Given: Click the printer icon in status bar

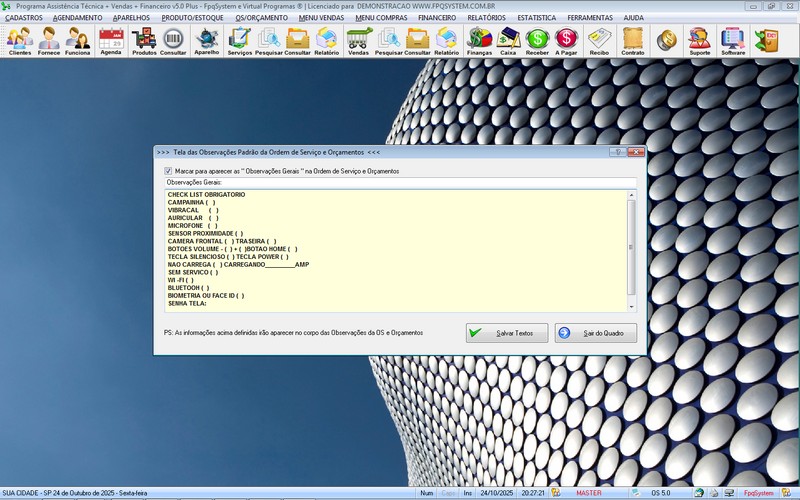Looking at the screenshot, I should [x=714, y=493].
